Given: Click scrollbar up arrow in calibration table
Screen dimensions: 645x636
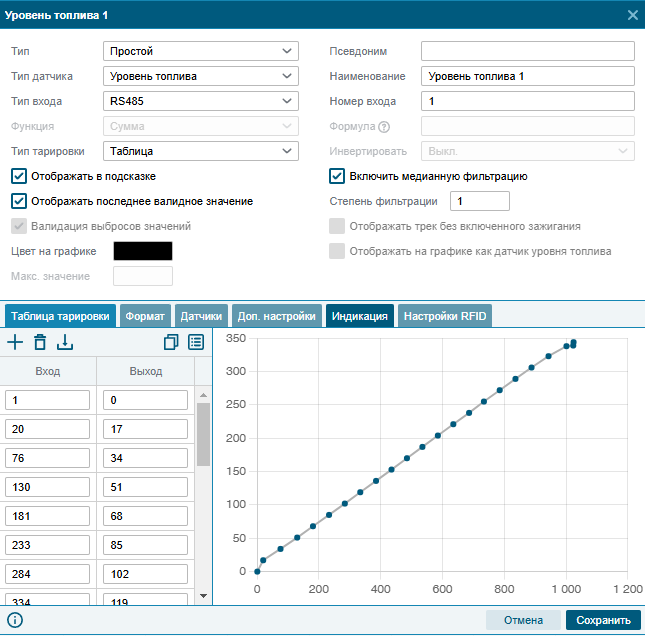Looking at the screenshot, I should 203,395.
